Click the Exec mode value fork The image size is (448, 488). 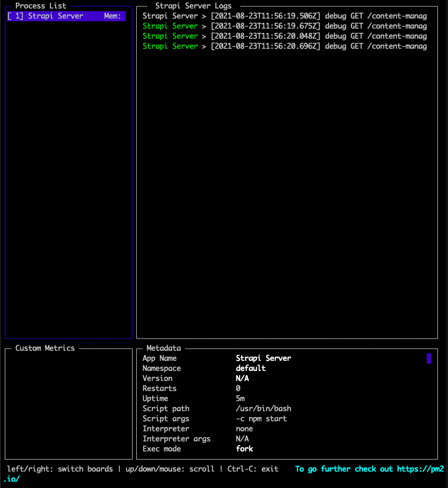[x=244, y=449]
